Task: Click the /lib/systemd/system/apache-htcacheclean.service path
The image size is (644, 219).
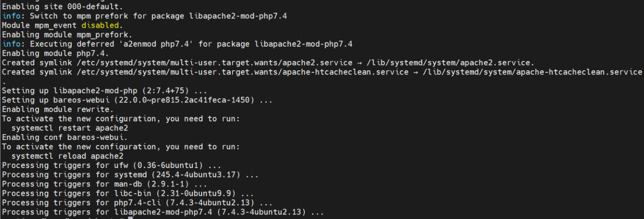Action: [x=532, y=72]
